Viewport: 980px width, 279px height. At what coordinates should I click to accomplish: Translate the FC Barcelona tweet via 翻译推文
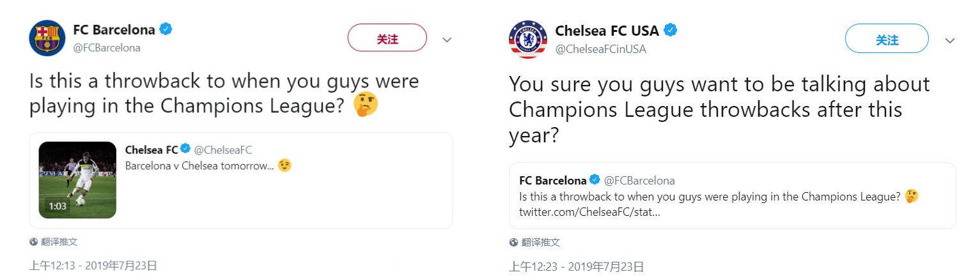point(59,243)
